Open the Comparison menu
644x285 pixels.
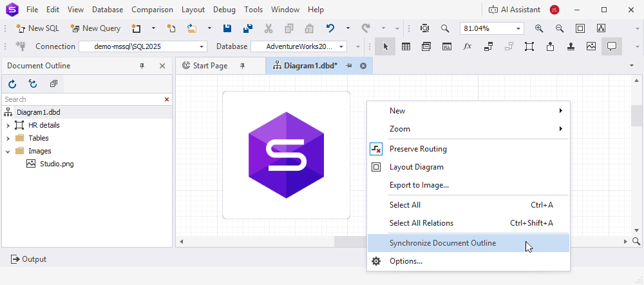[153, 10]
